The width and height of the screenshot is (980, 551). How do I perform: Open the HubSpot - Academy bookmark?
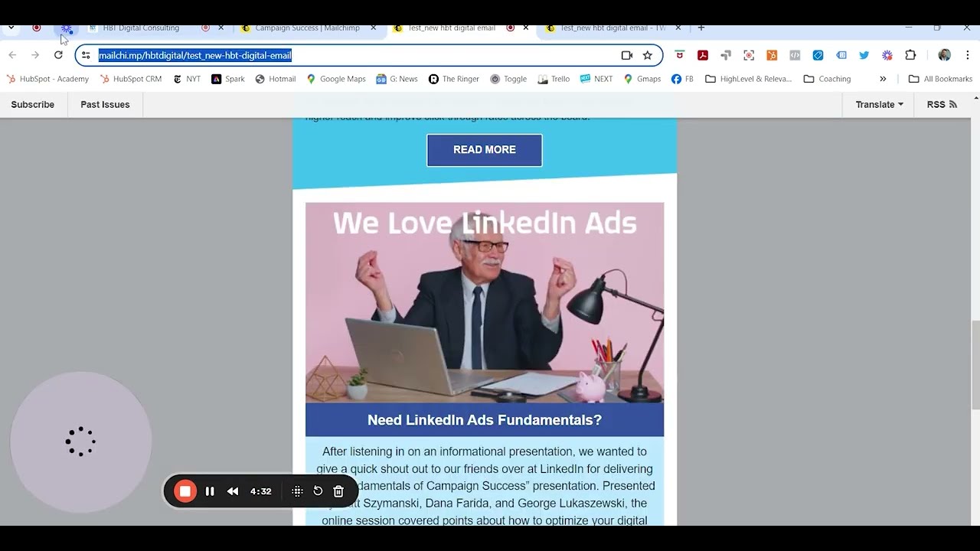click(x=47, y=79)
